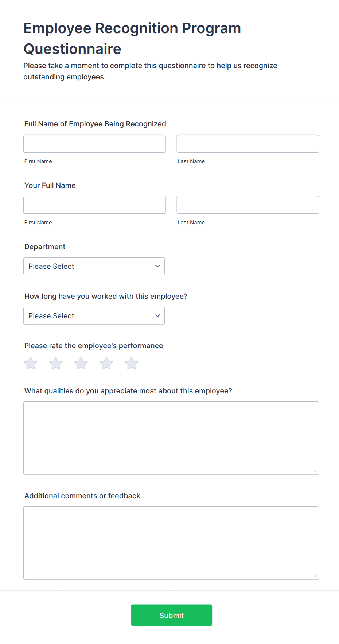The height and width of the screenshot is (644, 339).
Task: Select the first star rating
Action: coord(30,363)
